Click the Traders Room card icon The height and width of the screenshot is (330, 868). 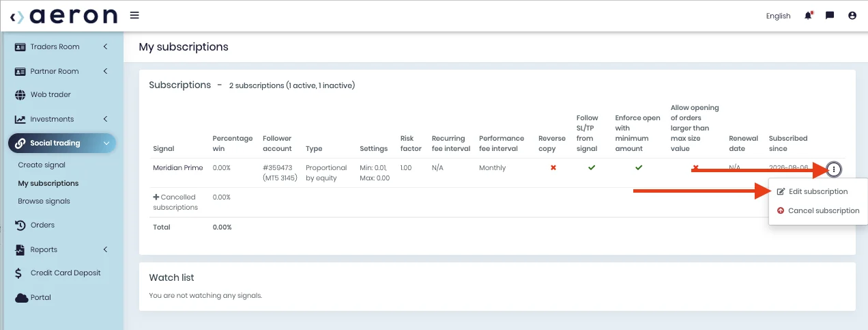(20, 47)
